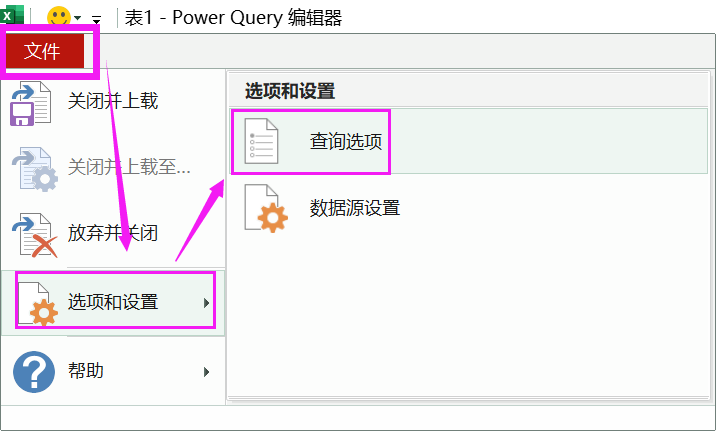This screenshot has height=431, width=716.
Task: Click the 放弃并关闭 red X icon
Action: click(35, 235)
